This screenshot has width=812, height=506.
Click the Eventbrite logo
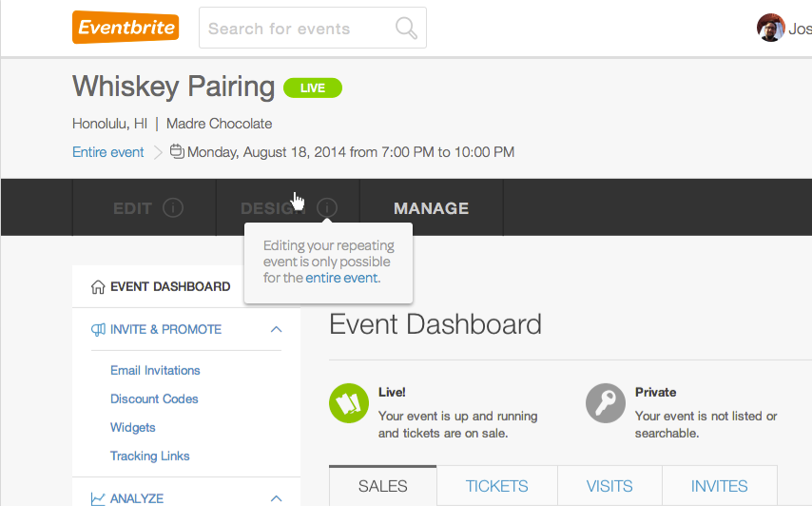pos(126,27)
